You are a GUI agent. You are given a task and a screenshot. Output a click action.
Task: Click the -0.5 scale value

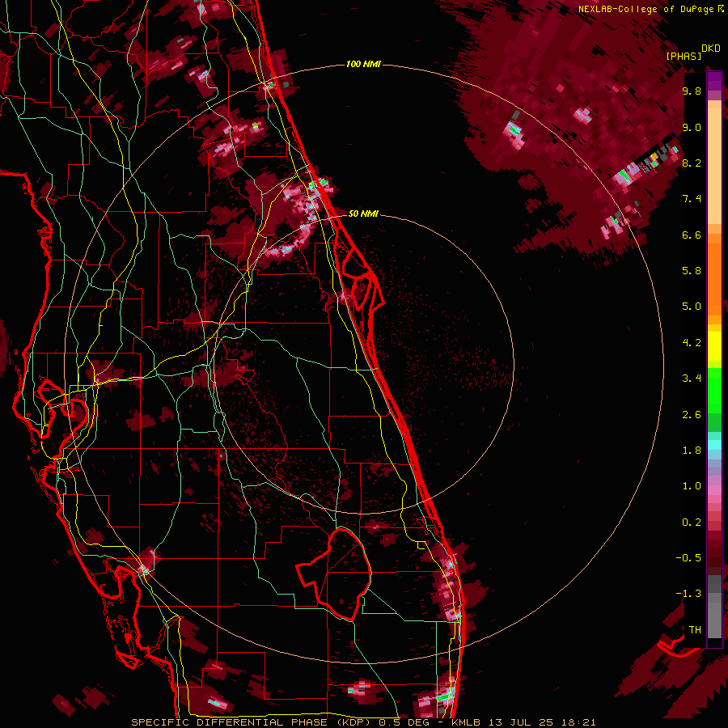pos(688,558)
